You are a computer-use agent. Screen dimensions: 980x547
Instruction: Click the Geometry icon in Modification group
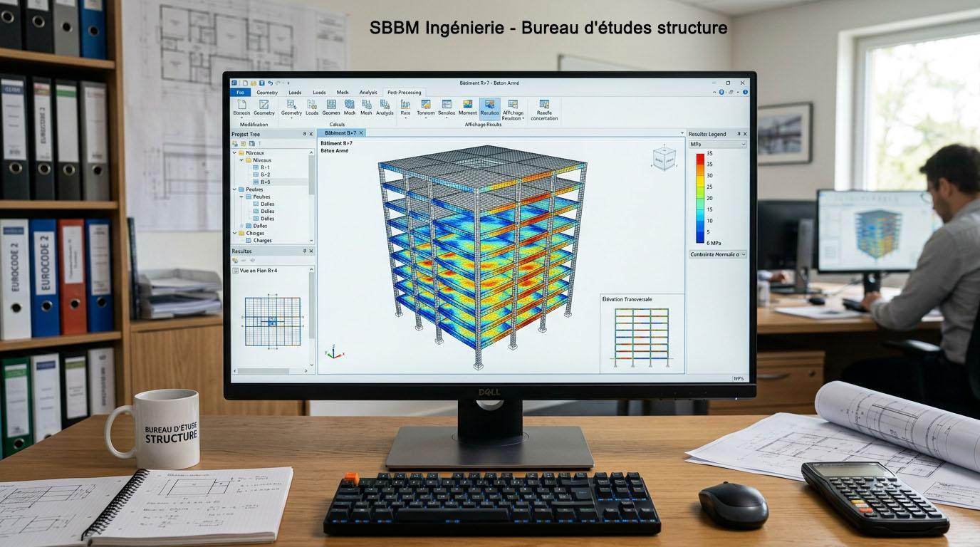point(264,104)
